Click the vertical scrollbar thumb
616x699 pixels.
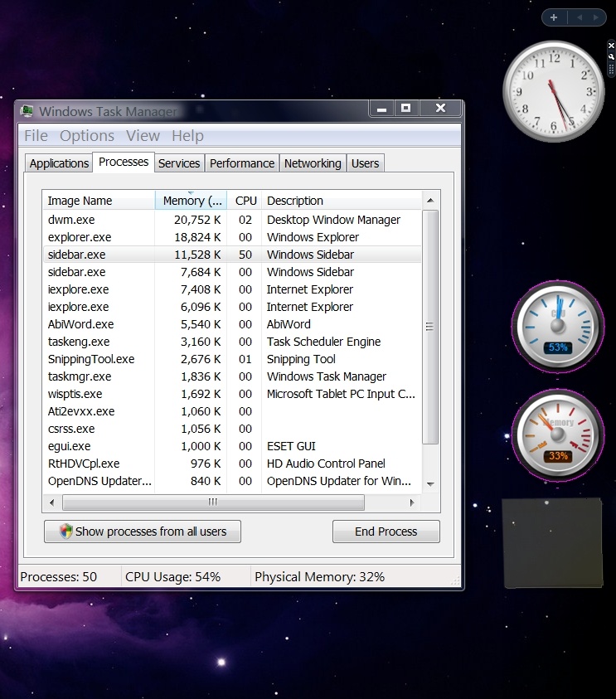(x=430, y=327)
